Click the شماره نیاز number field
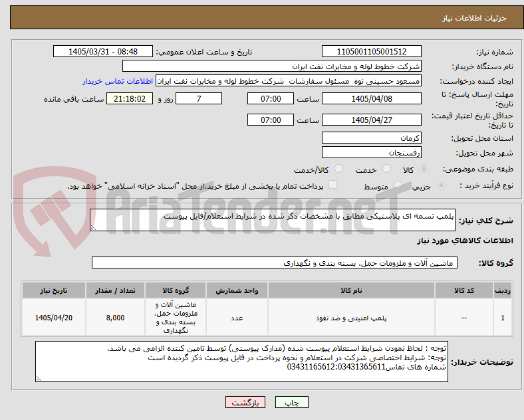The width and height of the screenshot is (524, 420). (371, 52)
